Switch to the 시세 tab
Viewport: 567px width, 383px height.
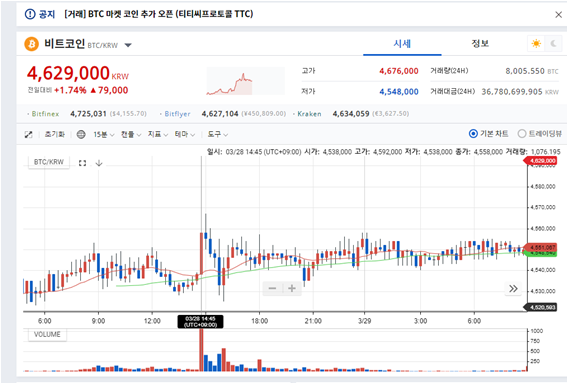coord(402,44)
